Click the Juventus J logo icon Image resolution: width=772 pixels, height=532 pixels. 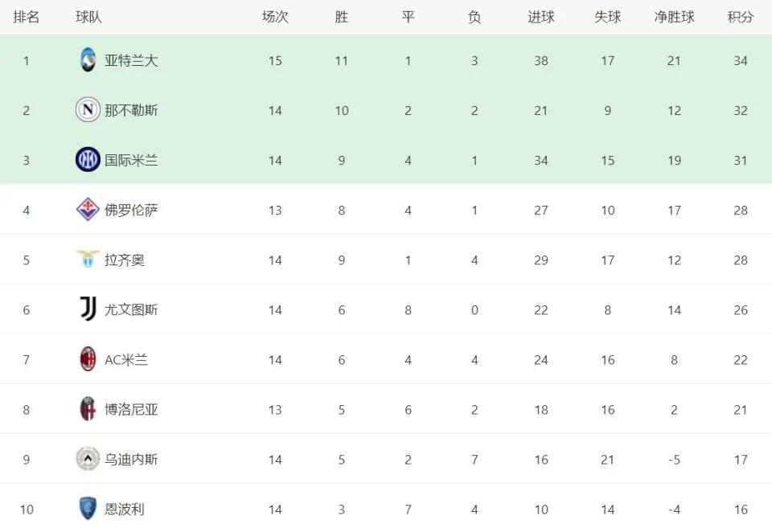click(88, 309)
